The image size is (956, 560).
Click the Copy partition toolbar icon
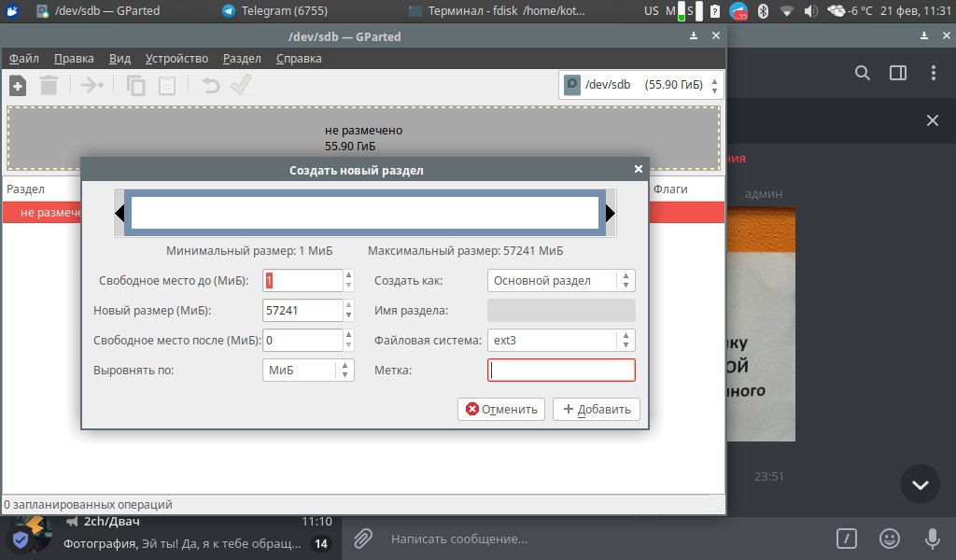click(136, 85)
